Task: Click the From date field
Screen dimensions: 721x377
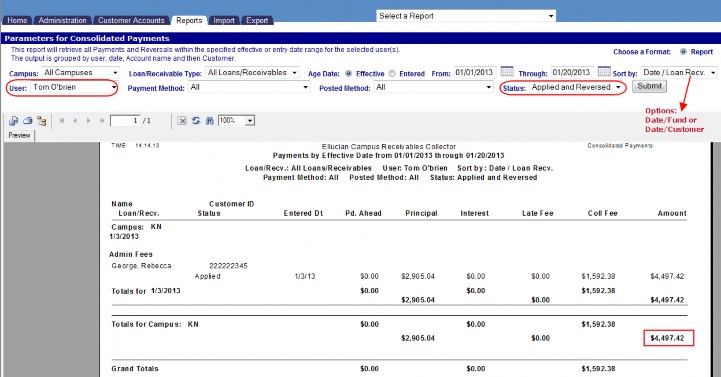Action: (x=475, y=72)
